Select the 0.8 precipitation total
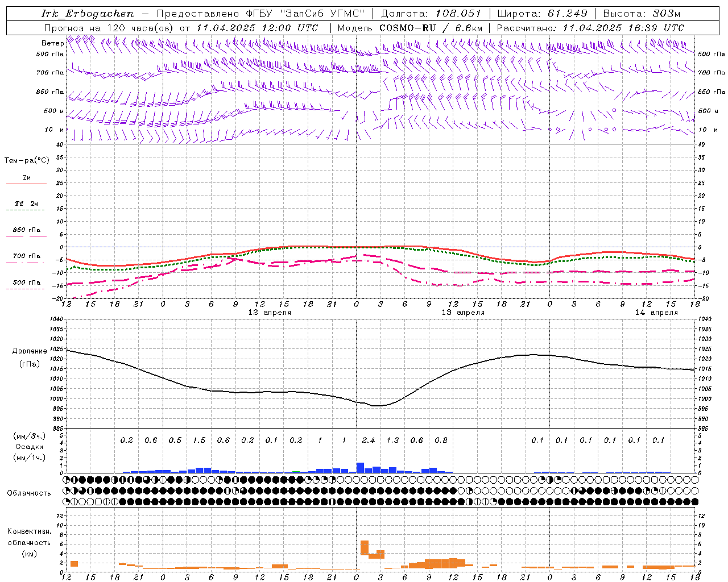728x582 pixels. click(x=441, y=440)
